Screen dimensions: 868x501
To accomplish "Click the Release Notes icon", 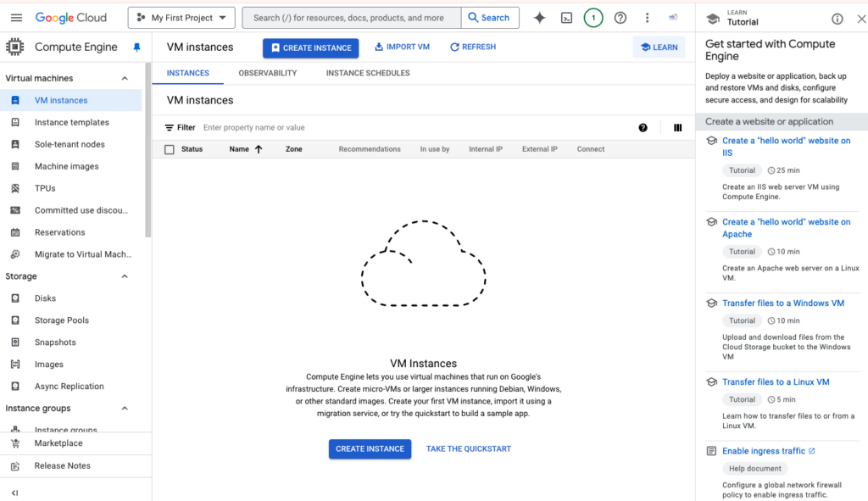I will (15, 466).
